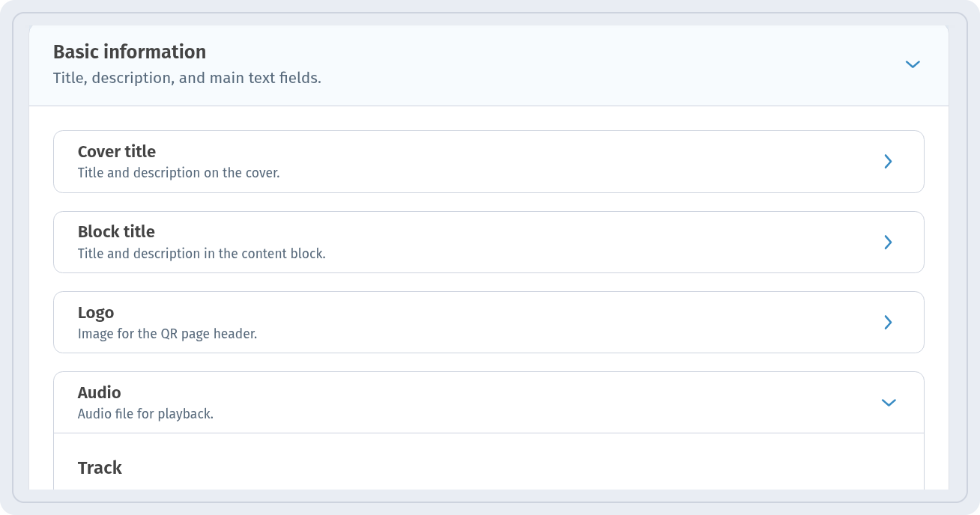Click the "Basic information" heading
This screenshot has width=980, height=515.
point(130,52)
